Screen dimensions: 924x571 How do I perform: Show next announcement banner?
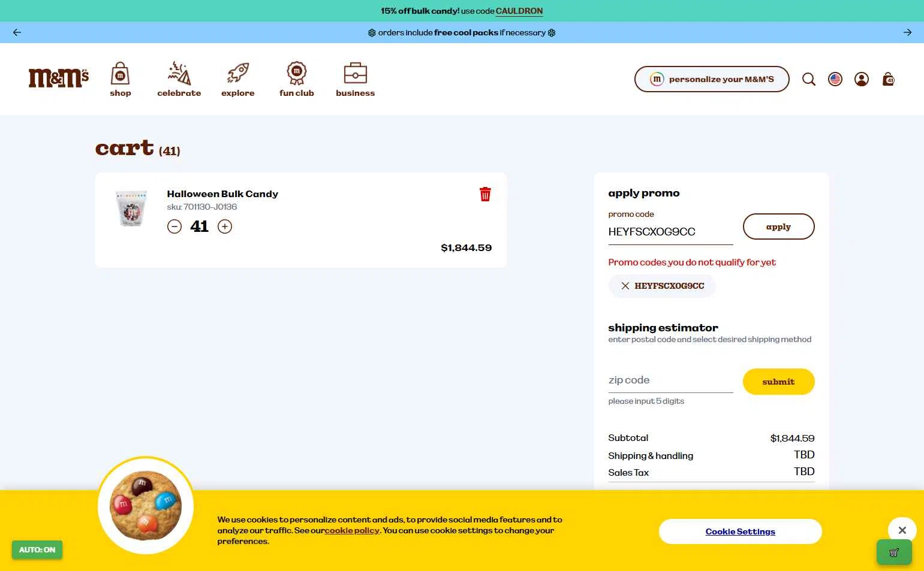click(x=907, y=32)
